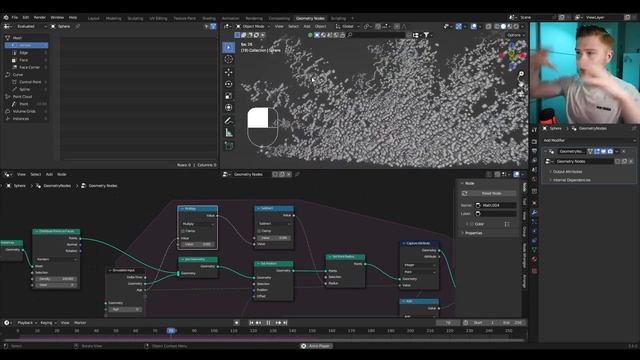Open the Tool properties tab icon
Image resolution: width=640 pixels, height=360 pixels.
(534, 131)
